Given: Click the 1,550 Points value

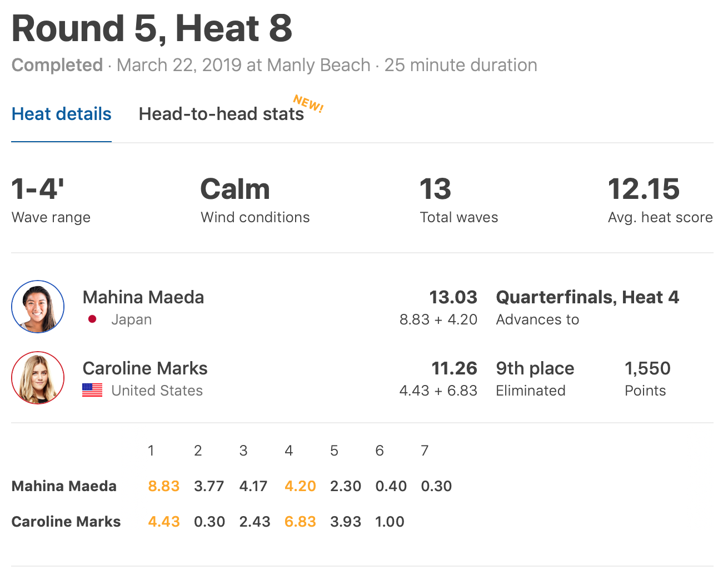Looking at the screenshot, I should click(x=647, y=368).
